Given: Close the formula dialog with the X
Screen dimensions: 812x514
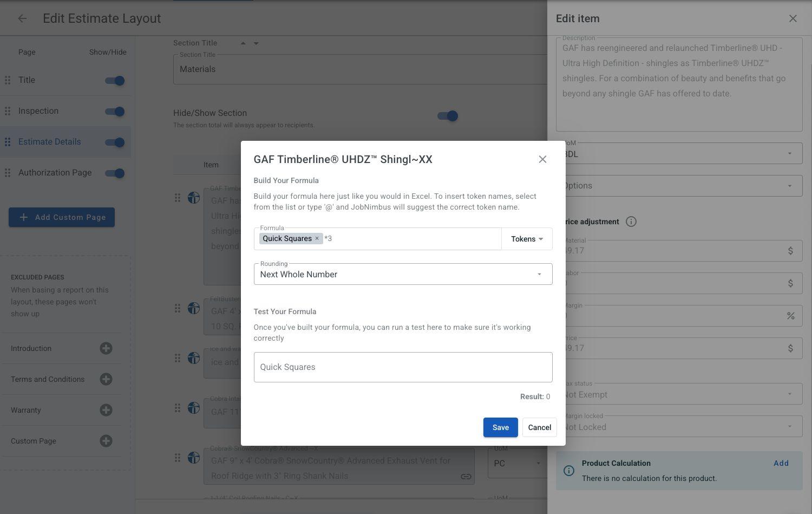Looking at the screenshot, I should (x=542, y=159).
